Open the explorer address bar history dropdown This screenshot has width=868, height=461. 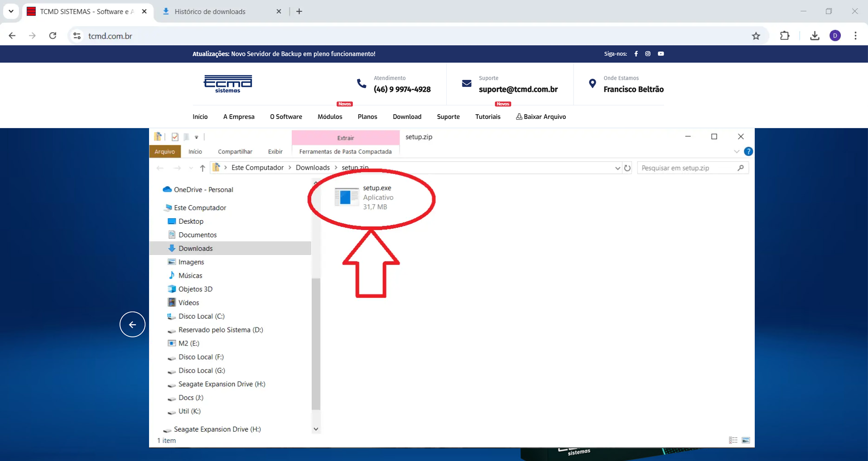617,168
